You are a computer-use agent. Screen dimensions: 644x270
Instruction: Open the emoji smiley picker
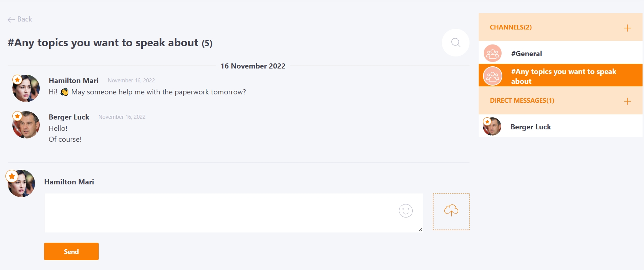[405, 211]
